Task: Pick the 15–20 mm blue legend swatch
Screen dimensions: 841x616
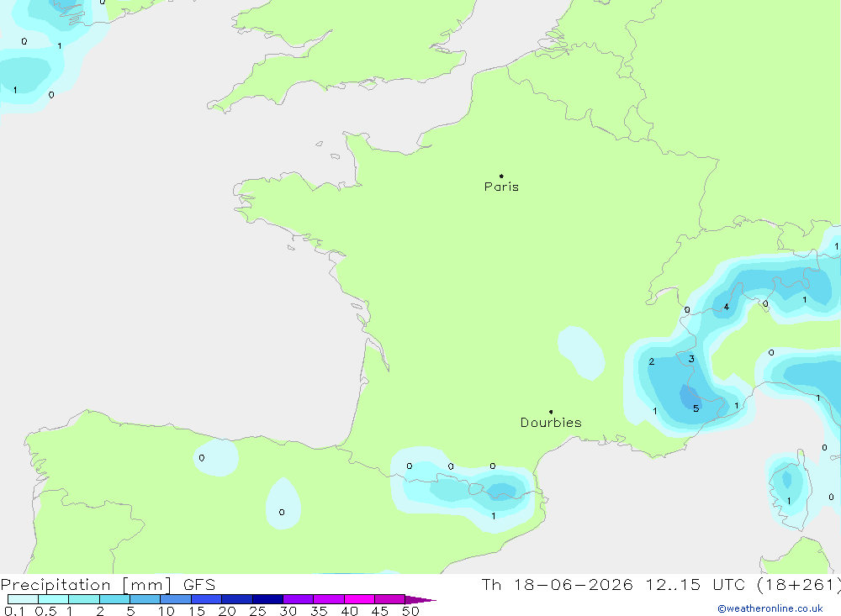Action: coord(207,599)
